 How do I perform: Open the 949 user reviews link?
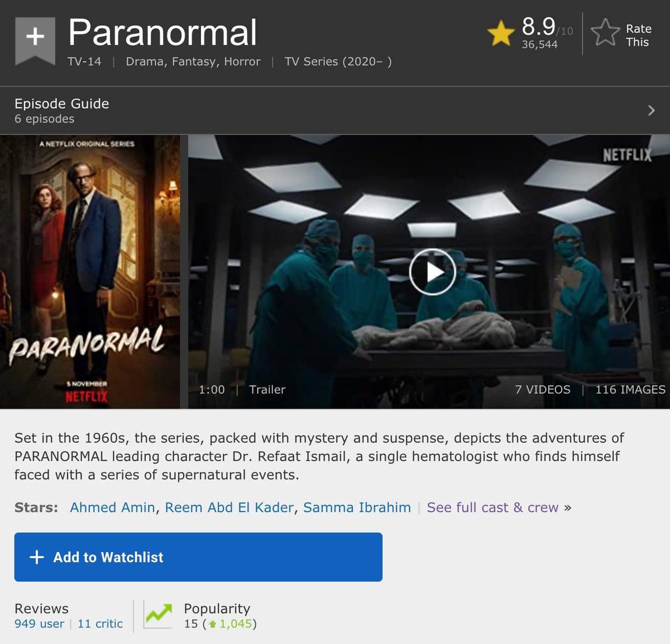(39, 624)
